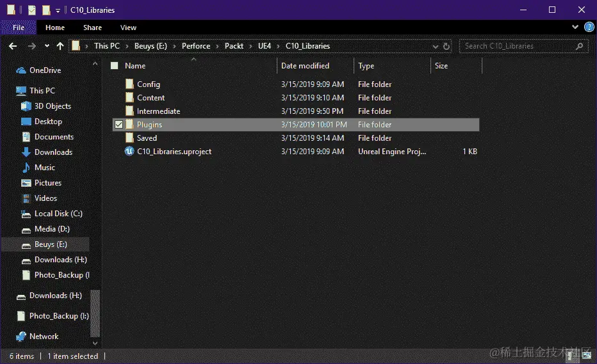Open the File menu
This screenshot has height=364, width=597.
tap(19, 28)
